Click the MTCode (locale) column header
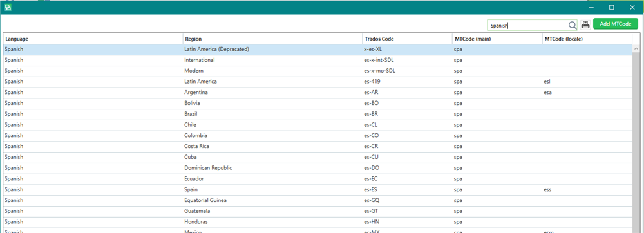The image size is (644, 233). point(587,39)
